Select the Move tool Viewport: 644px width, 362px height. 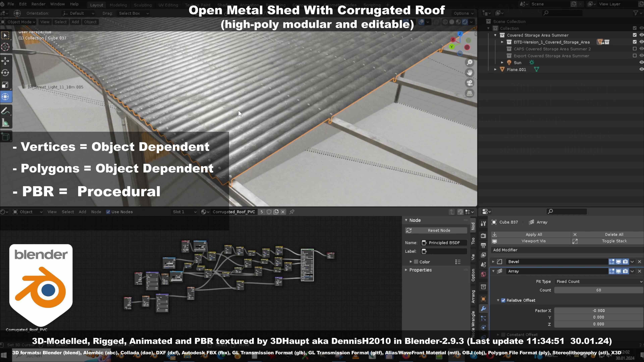(x=6, y=61)
